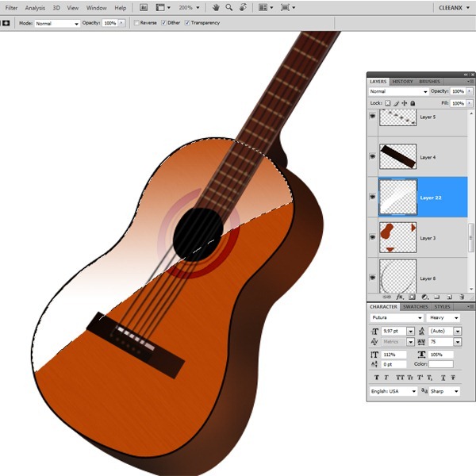Lock all with padlock icon
Image resolution: width=476 pixels, height=476 pixels.
click(x=413, y=103)
